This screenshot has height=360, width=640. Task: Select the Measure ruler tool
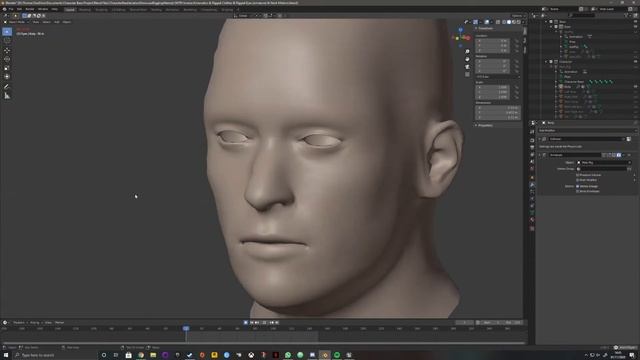click(7, 96)
